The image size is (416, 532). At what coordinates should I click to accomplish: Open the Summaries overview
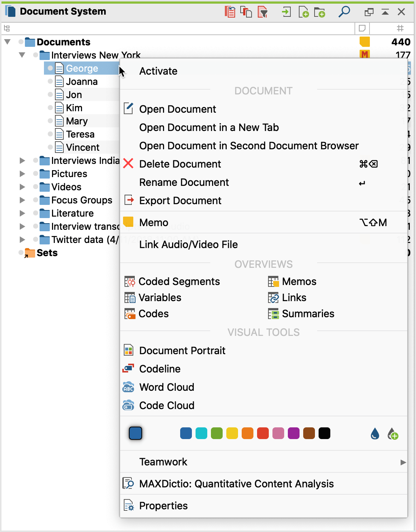(301, 314)
